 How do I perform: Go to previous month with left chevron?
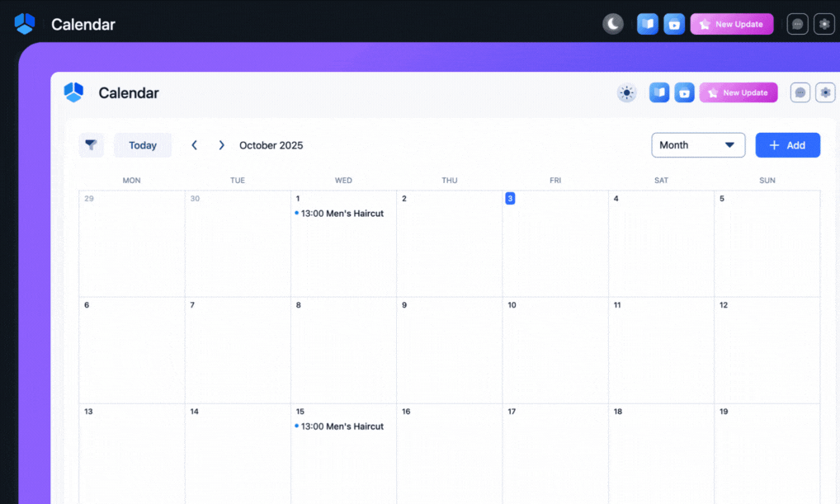point(195,145)
